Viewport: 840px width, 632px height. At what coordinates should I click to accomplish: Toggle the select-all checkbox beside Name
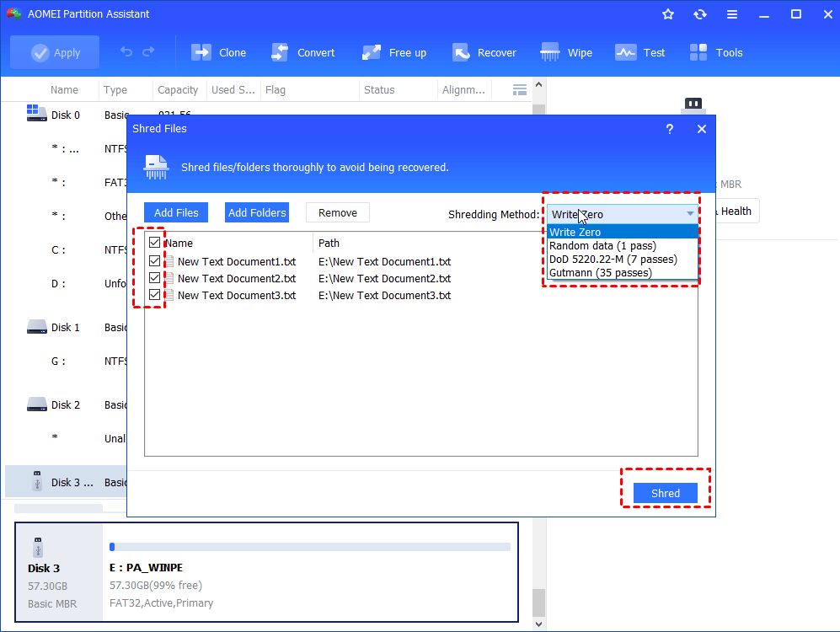[154, 243]
